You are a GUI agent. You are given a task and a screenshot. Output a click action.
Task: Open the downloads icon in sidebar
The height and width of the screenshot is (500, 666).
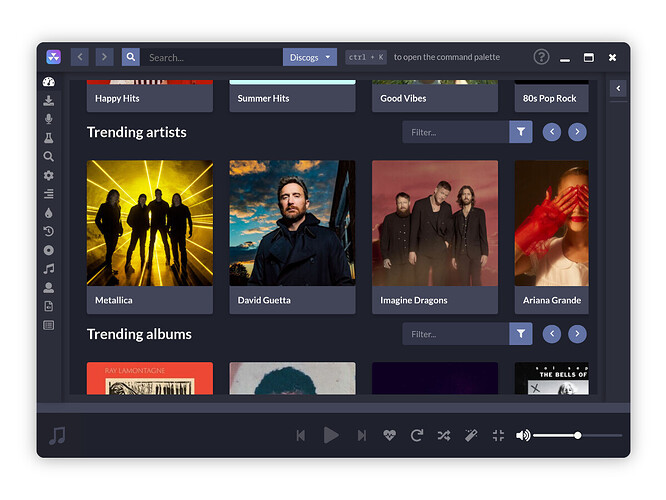(x=48, y=101)
